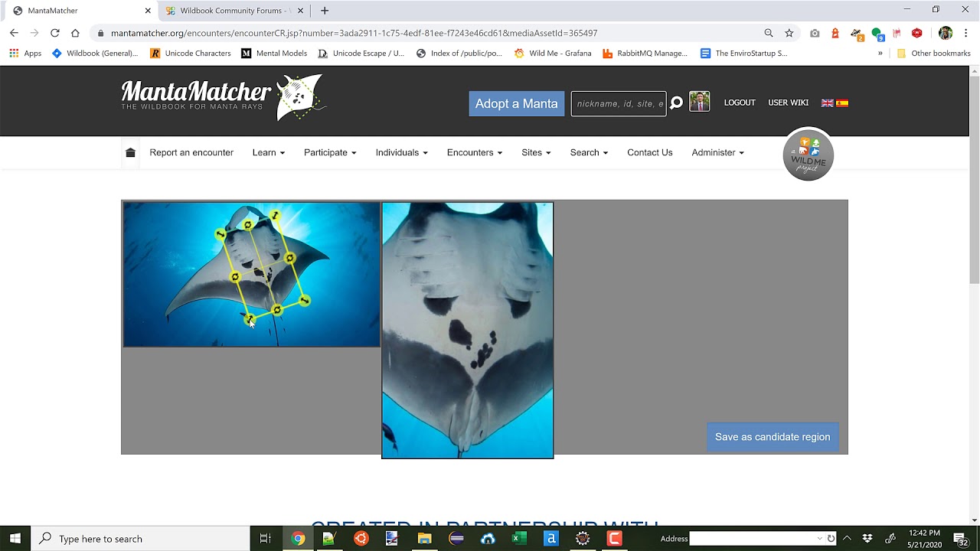
Task: Expand the Administer dropdown menu
Action: [718, 152]
